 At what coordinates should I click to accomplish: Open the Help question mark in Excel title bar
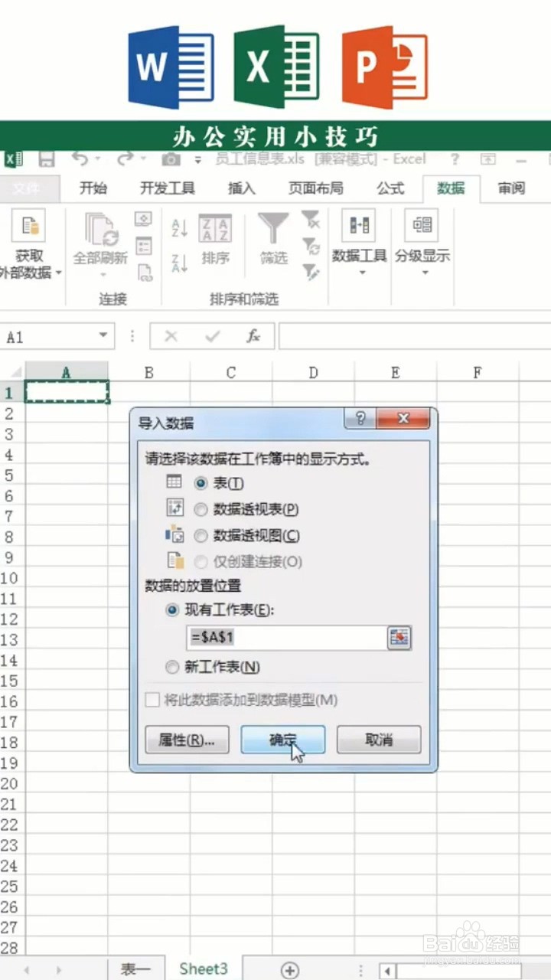point(455,159)
